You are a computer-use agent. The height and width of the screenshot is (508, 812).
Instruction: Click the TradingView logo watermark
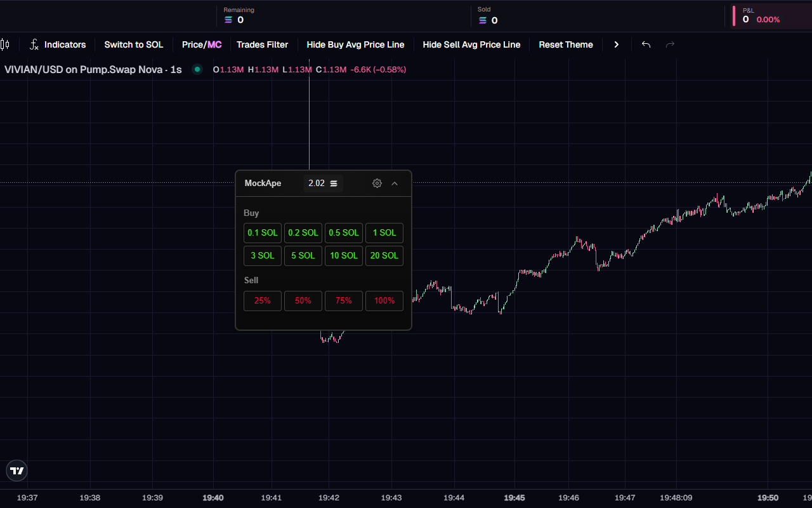coord(16,471)
